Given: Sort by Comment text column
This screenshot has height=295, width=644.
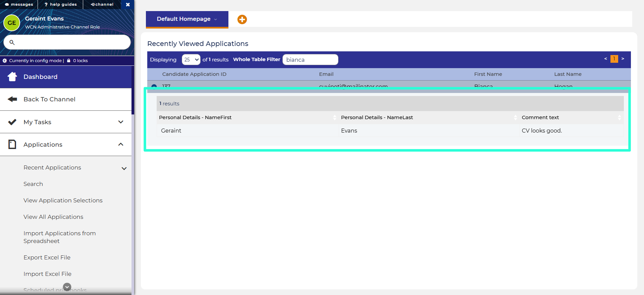Looking at the screenshot, I should click(572, 117).
